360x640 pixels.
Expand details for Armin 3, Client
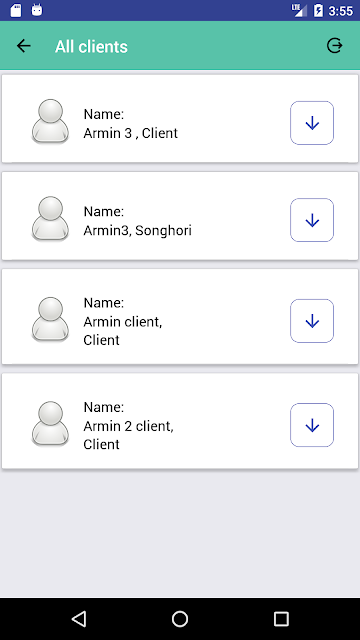[x=312, y=123]
